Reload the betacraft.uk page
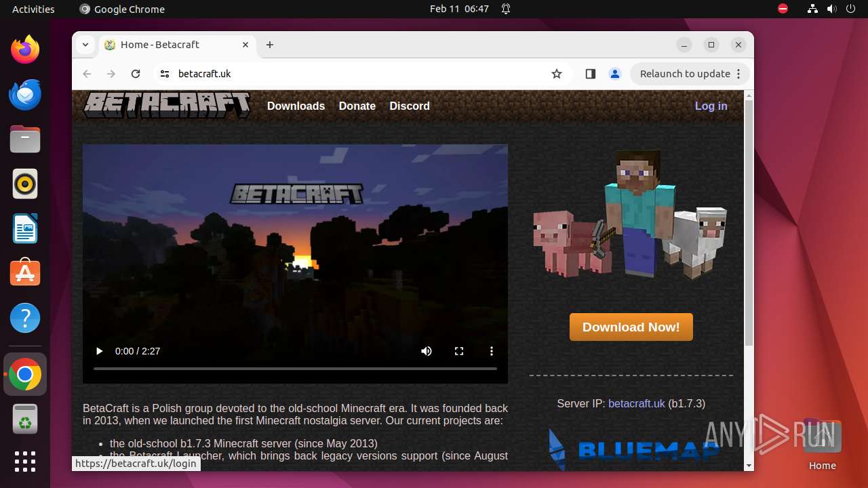This screenshot has width=868, height=488. pyautogui.click(x=136, y=74)
